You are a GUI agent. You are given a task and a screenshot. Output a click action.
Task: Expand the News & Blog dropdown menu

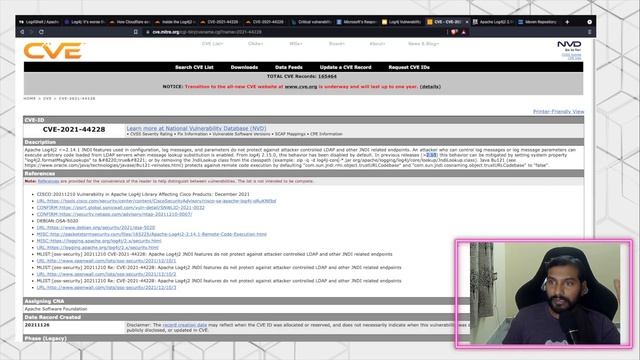pos(423,44)
